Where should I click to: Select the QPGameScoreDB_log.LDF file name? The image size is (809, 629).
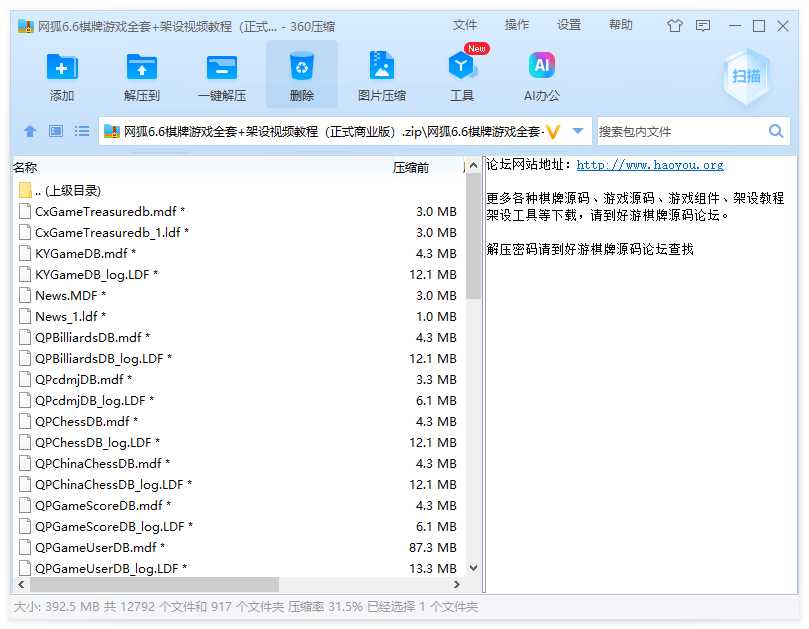114,526
